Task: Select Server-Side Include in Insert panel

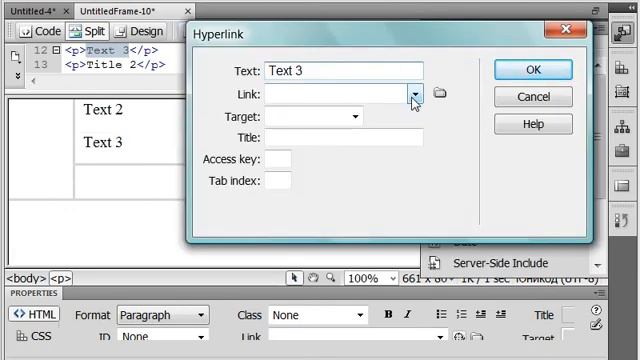Action: [x=500, y=263]
